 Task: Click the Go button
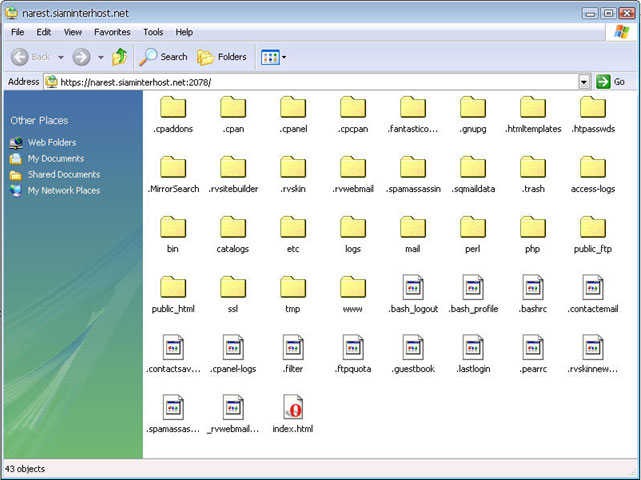point(611,82)
